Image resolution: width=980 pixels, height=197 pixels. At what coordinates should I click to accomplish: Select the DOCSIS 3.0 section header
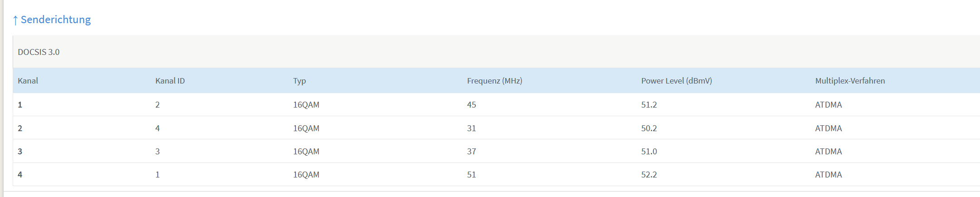pos(39,52)
